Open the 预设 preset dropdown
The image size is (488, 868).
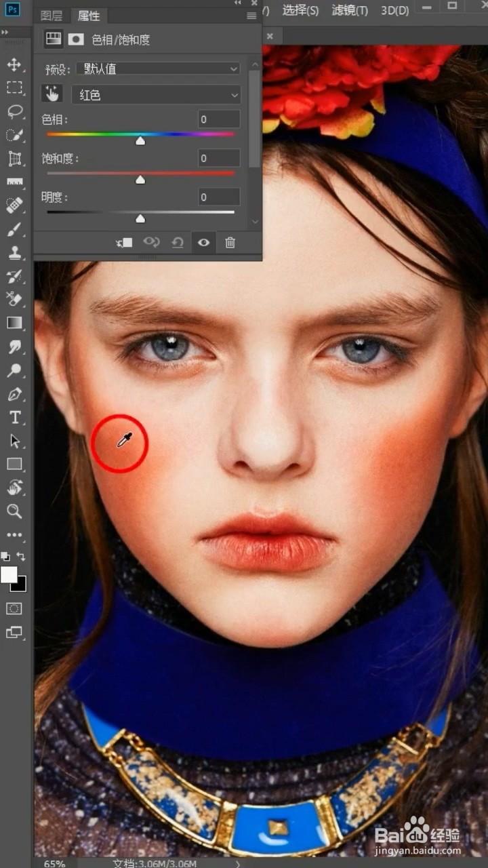click(158, 68)
